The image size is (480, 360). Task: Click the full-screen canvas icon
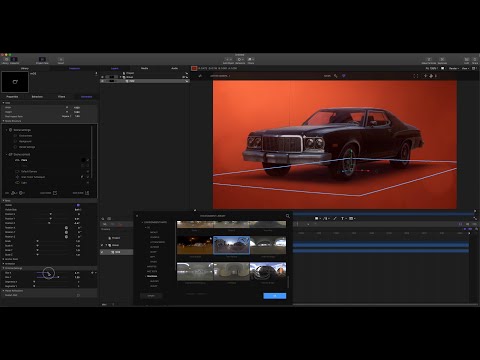pos(415,76)
